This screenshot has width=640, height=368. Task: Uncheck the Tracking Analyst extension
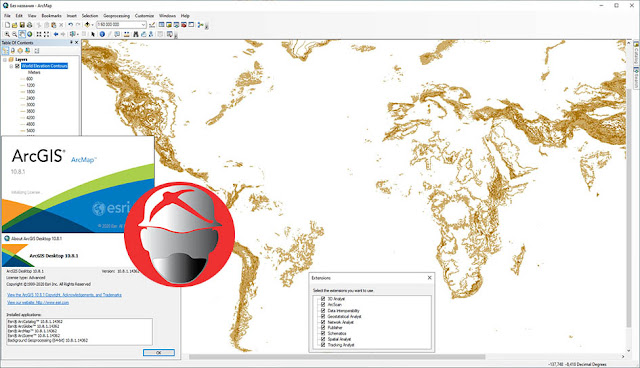click(x=323, y=345)
